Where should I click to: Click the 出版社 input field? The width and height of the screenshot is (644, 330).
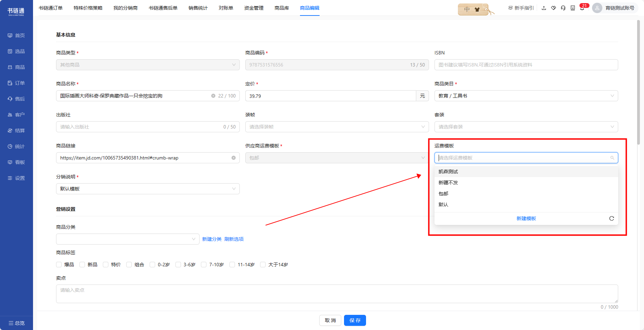[148, 127]
